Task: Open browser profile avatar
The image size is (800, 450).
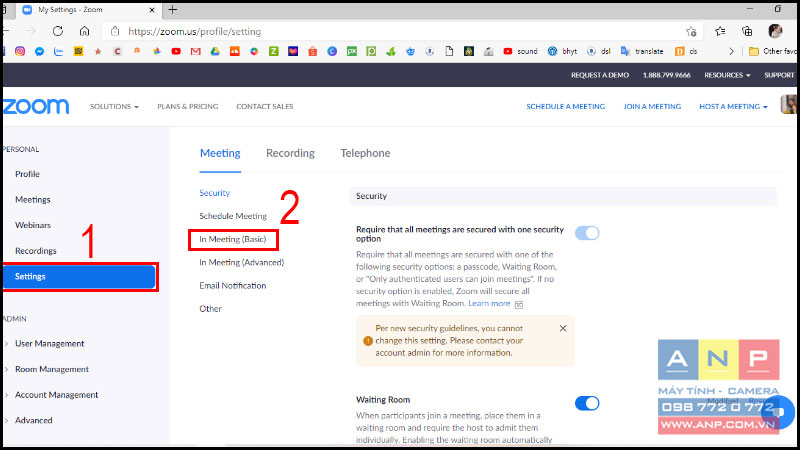Action: (775, 31)
